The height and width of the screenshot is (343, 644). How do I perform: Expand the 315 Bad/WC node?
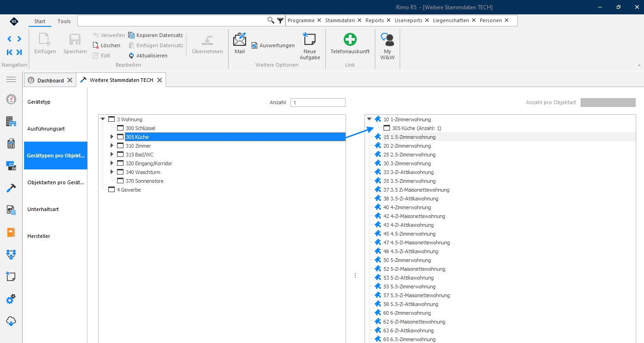point(111,154)
